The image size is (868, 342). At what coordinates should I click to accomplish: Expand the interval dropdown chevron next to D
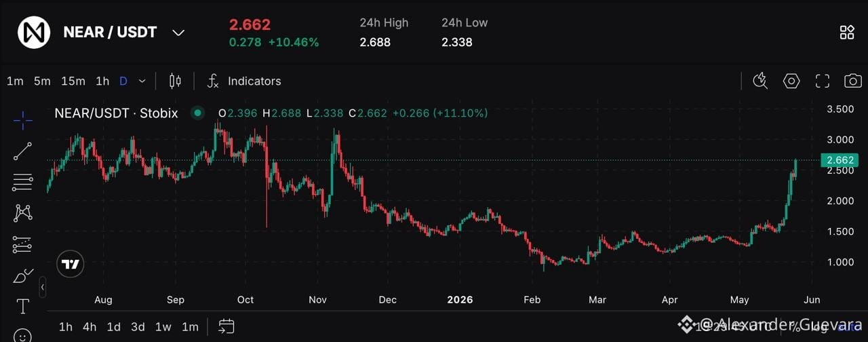(x=142, y=81)
